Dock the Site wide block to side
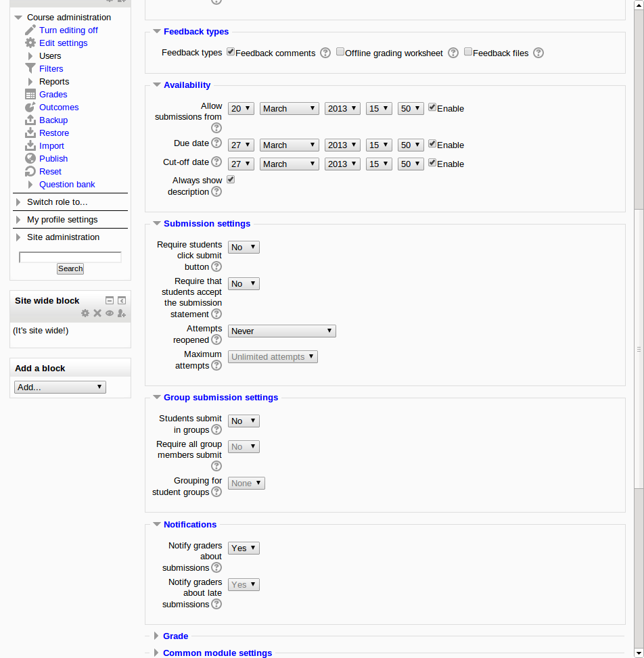The height and width of the screenshot is (658, 644). pos(122,300)
